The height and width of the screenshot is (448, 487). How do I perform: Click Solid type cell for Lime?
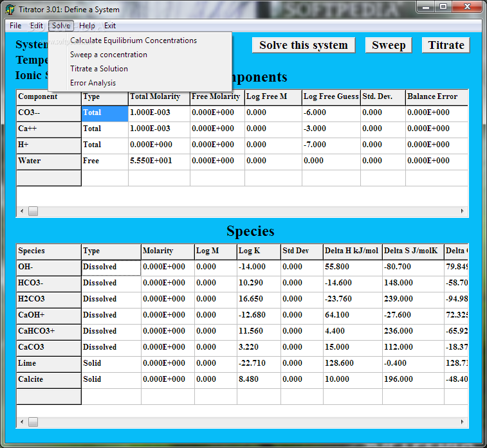[x=111, y=364]
